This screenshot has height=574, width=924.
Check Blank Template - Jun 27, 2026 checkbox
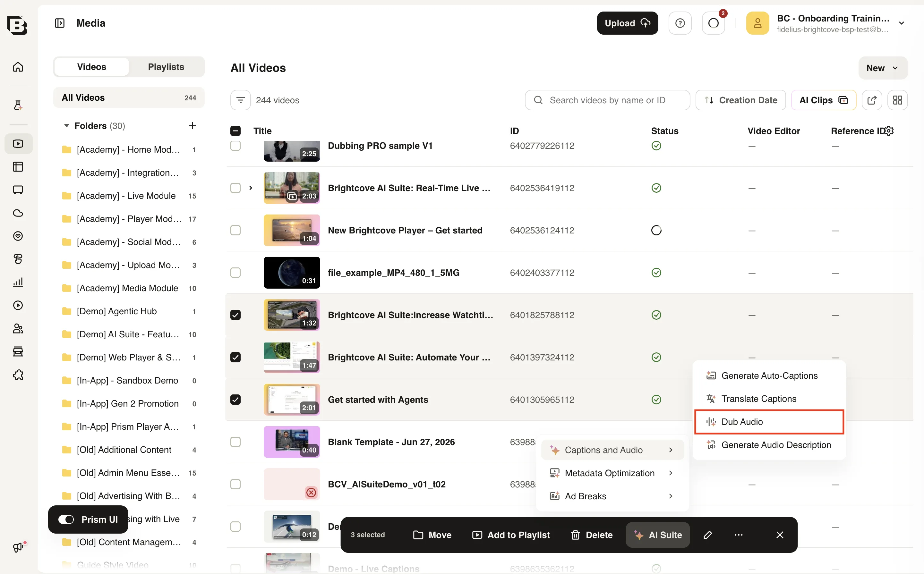(235, 442)
